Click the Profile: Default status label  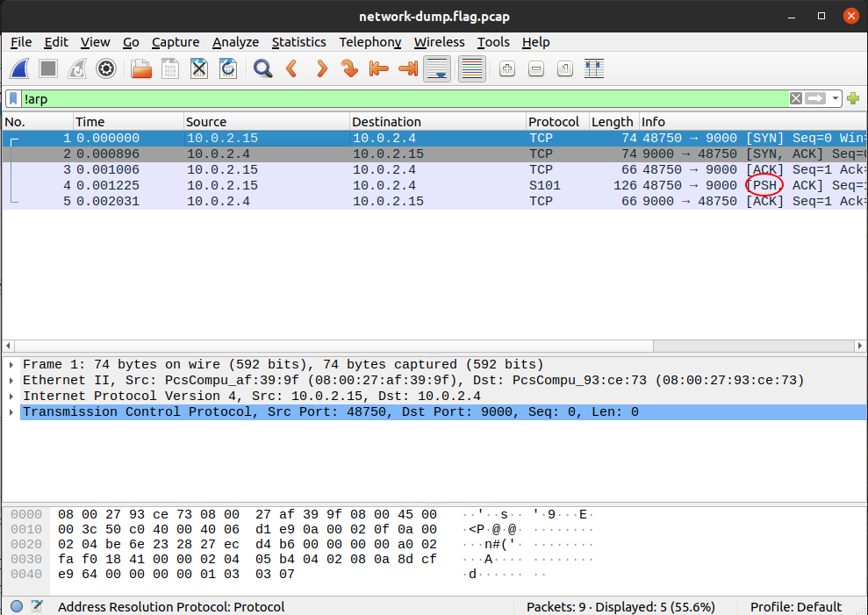795,606
